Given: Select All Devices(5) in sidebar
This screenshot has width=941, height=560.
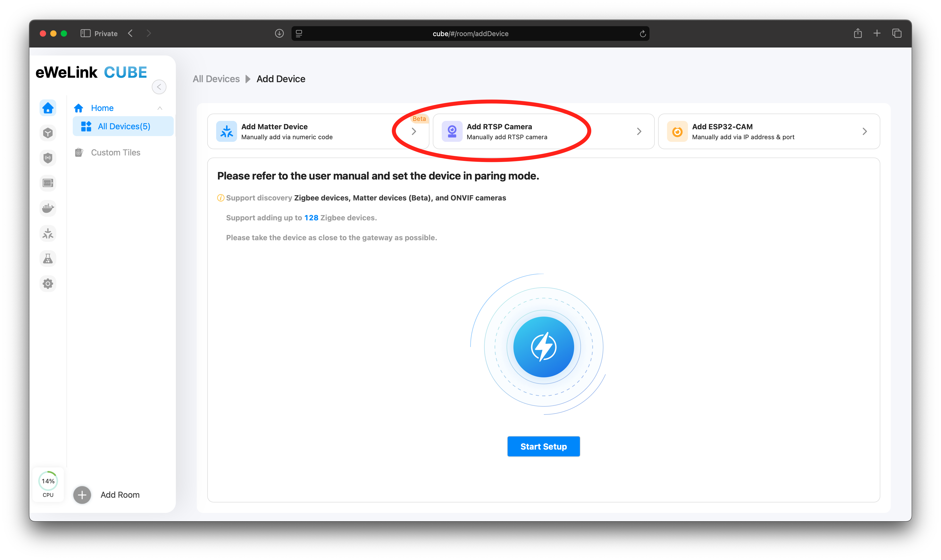Looking at the screenshot, I should tap(124, 126).
